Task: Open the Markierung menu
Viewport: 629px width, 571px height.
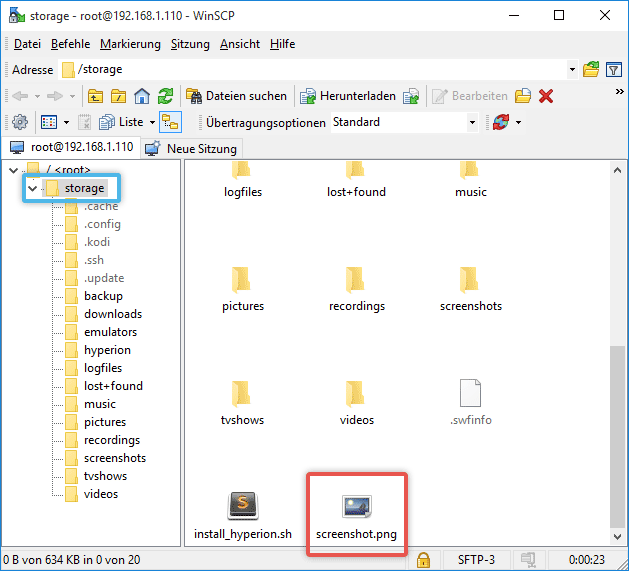Action: [130, 44]
